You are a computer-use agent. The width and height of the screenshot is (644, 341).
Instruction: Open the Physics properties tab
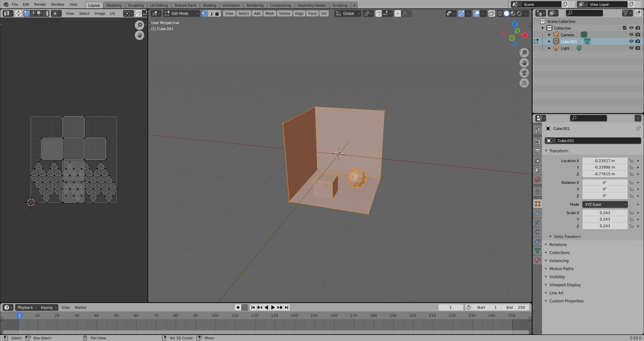point(538,232)
